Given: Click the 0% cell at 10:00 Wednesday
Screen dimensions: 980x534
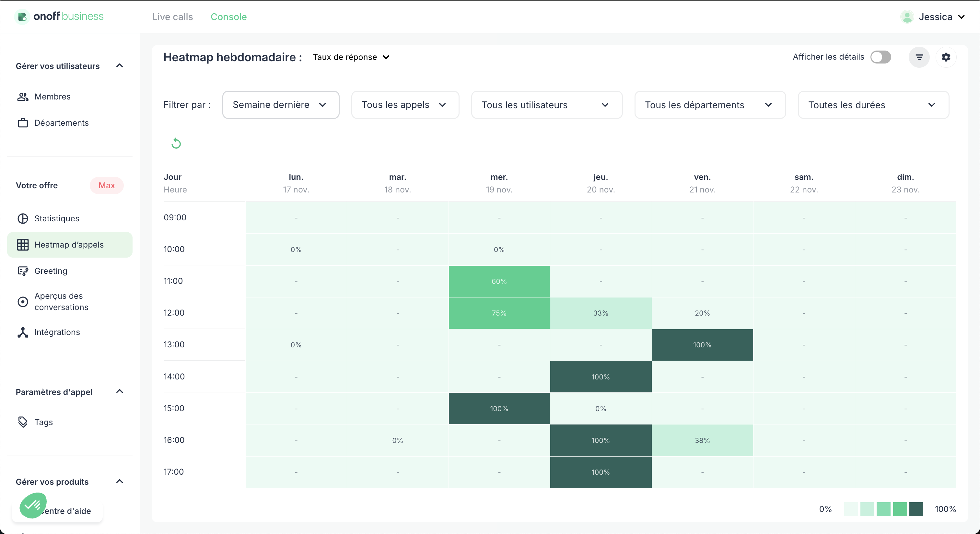Looking at the screenshot, I should tap(499, 250).
